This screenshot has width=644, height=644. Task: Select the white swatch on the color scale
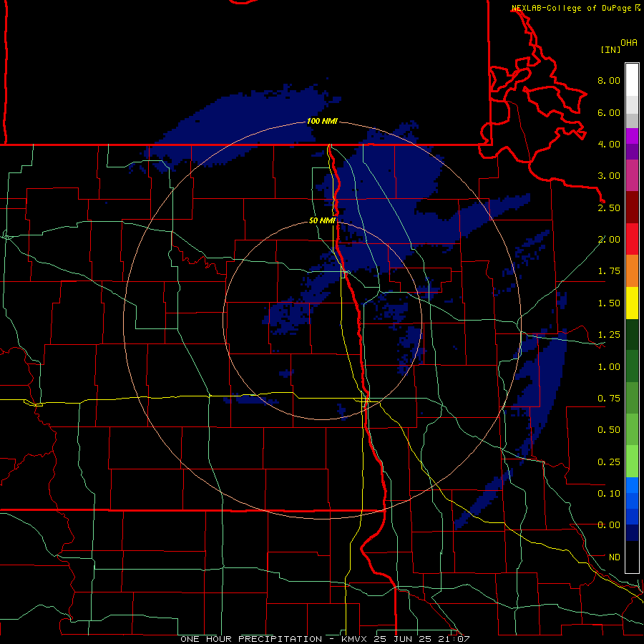pyautogui.click(x=632, y=80)
